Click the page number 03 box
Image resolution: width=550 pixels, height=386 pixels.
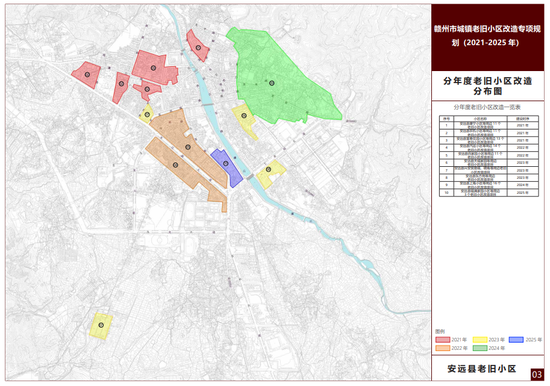click(x=537, y=374)
